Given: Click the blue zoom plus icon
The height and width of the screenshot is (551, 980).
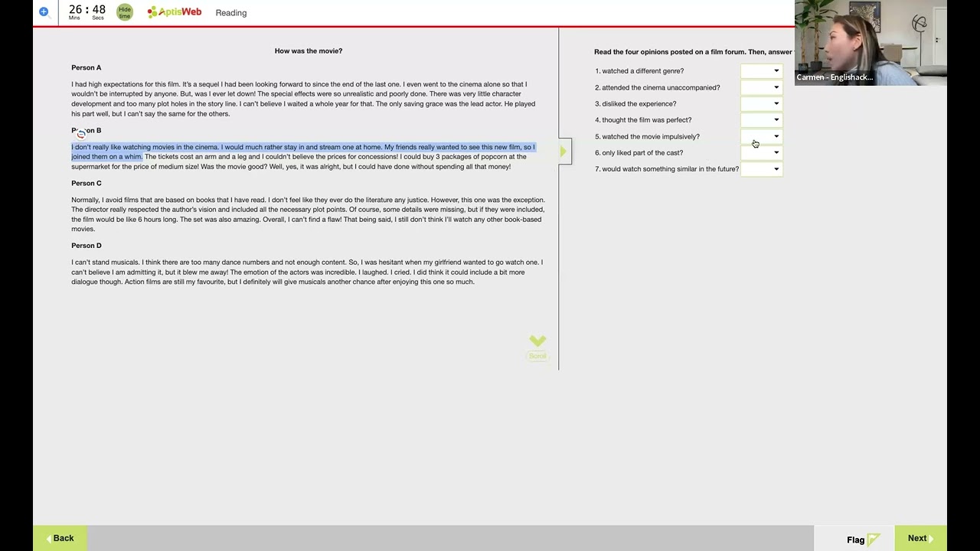Looking at the screenshot, I should coord(44,11).
